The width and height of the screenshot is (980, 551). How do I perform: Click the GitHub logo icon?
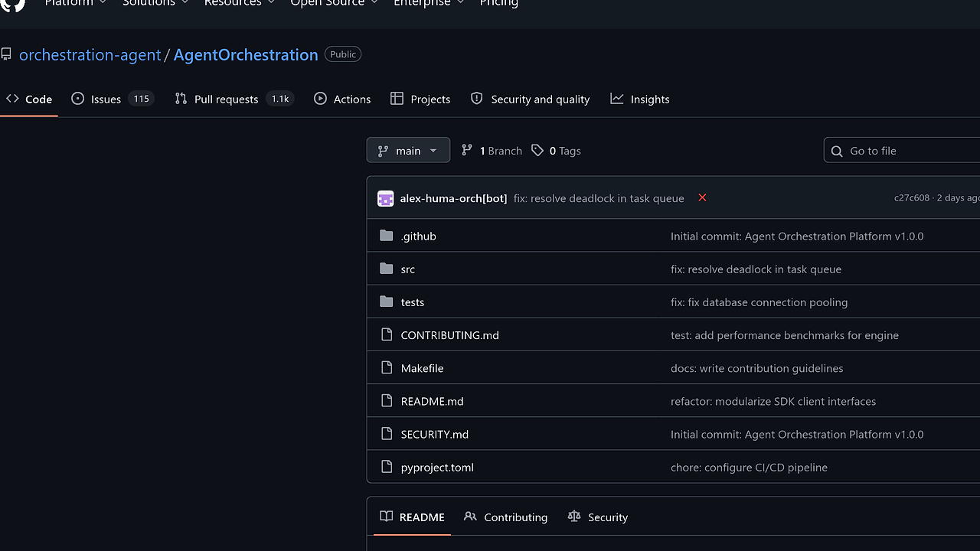[x=13, y=4]
